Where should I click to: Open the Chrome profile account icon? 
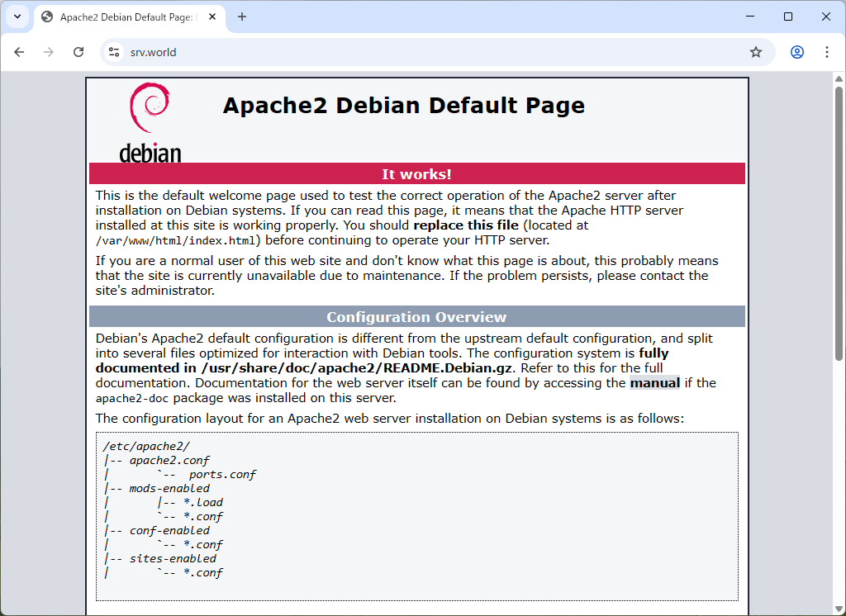796,51
